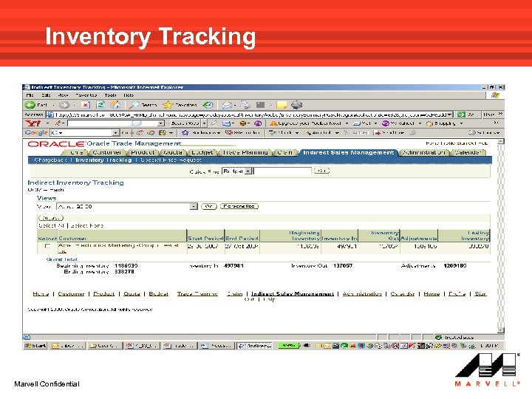This screenshot has height=399, width=532.
Task: Open Search using magnifier icon
Action: pos(134,105)
